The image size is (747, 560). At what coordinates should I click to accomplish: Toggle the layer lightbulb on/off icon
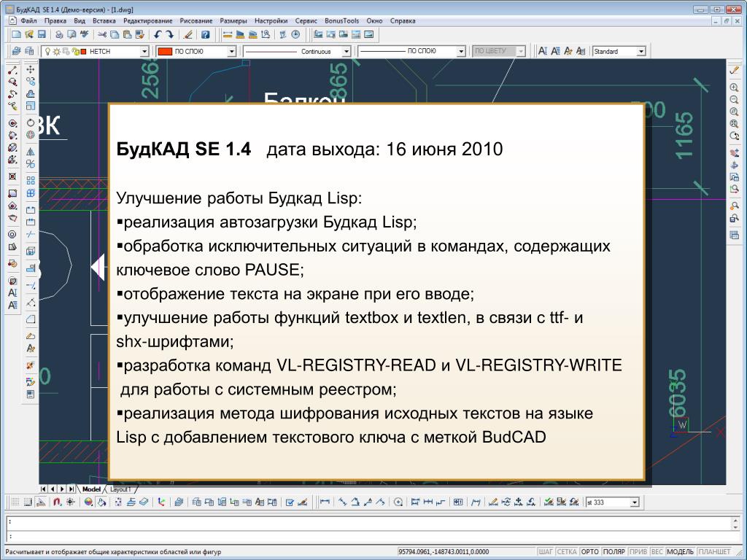[47, 52]
